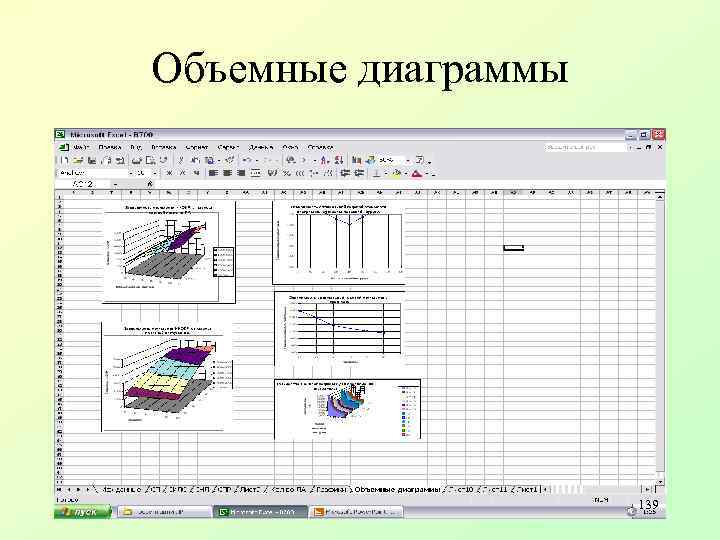Viewport: 720px width, 540px height.
Task: Sort ascending with the A-Z icon
Action: point(325,160)
